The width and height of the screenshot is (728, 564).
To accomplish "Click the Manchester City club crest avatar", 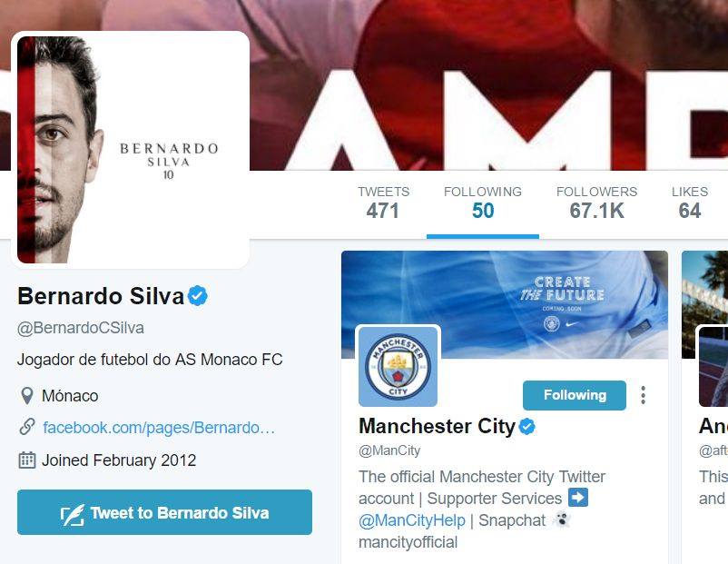I will (398, 366).
